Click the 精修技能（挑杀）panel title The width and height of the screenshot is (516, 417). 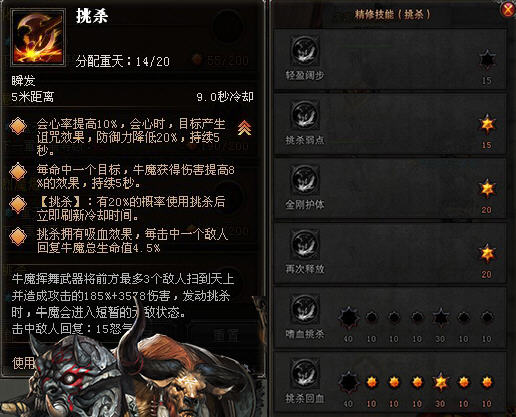(392, 14)
